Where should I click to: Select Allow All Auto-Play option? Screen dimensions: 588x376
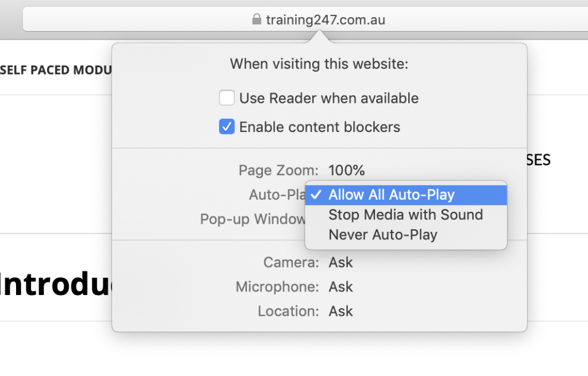(x=391, y=195)
